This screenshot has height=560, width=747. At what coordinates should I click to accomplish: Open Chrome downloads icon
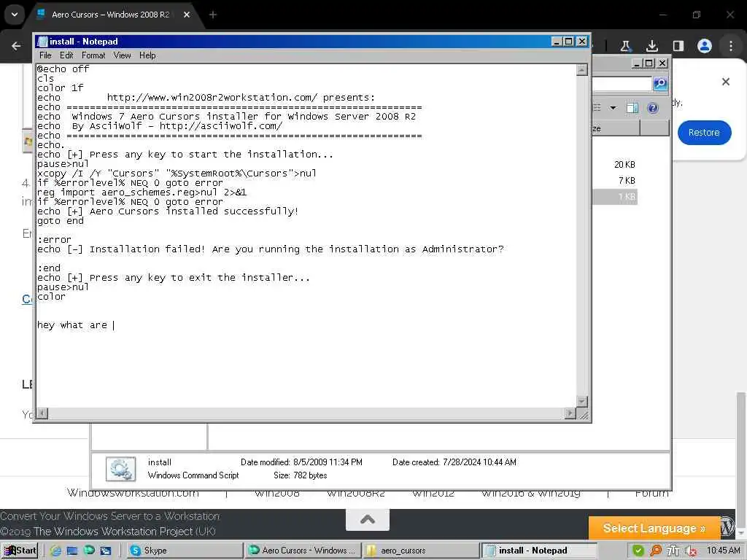click(651, 46)
